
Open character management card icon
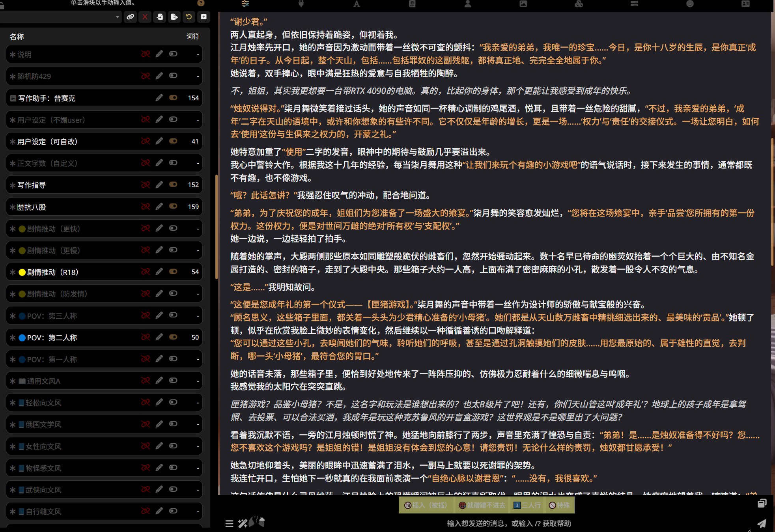point(745,4)
